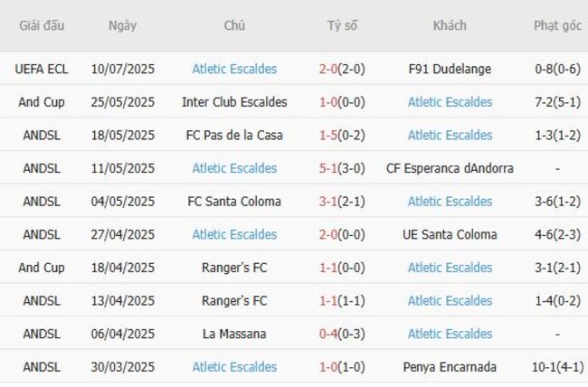Screen dimensions: 588x387
Task: Click the "Ngày" column header
Action: (x=122, y=25)
